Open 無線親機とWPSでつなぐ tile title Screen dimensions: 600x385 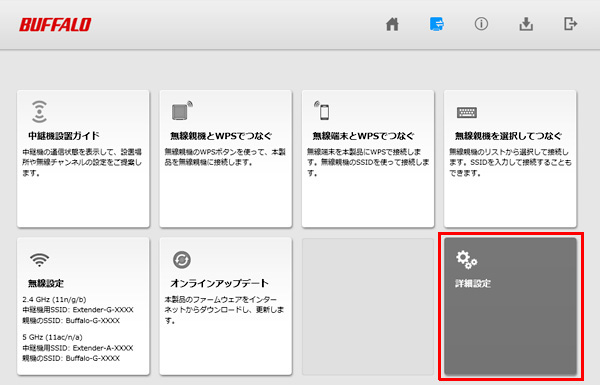tap(221, 136)
